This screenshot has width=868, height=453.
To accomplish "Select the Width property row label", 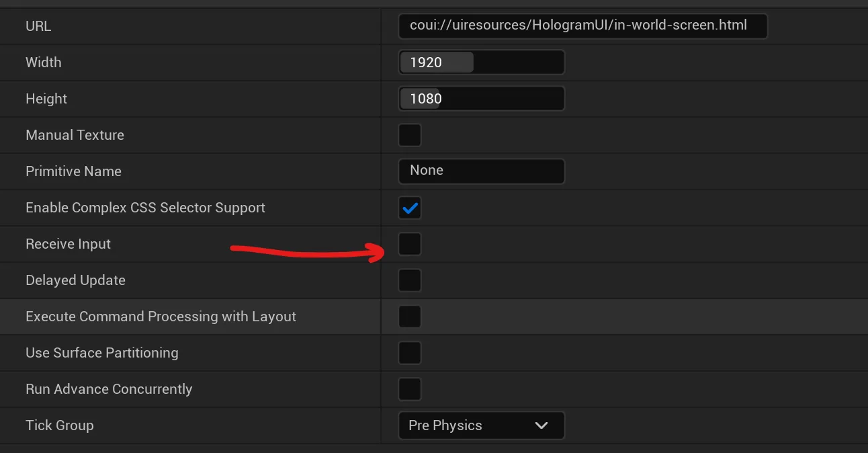I will pyautogui.click(x=43, y=63).
